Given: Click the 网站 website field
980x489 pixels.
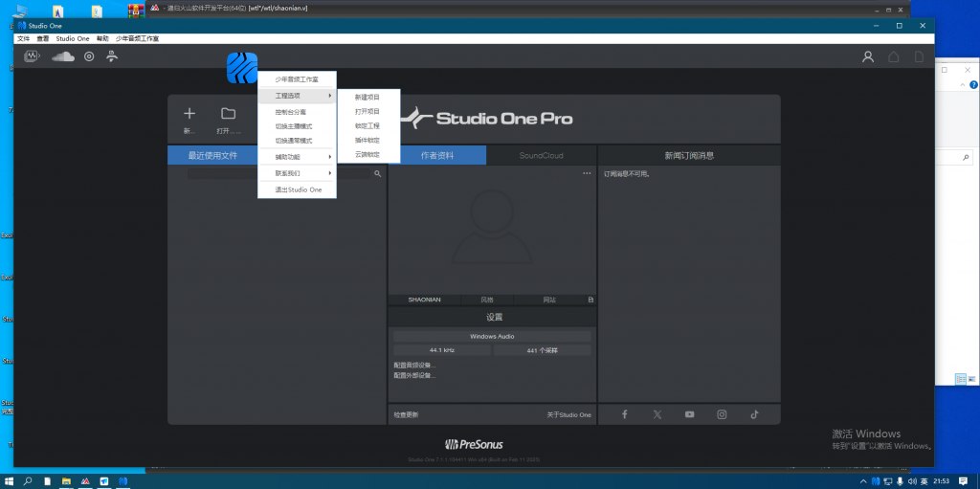Looking at the screenshot, I should coord(549,300).
